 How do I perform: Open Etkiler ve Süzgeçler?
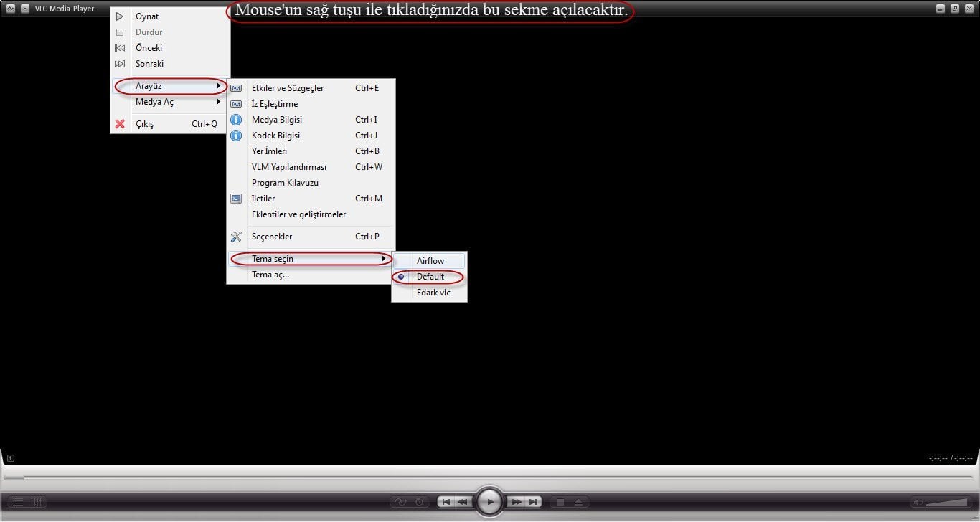(311, 88)
